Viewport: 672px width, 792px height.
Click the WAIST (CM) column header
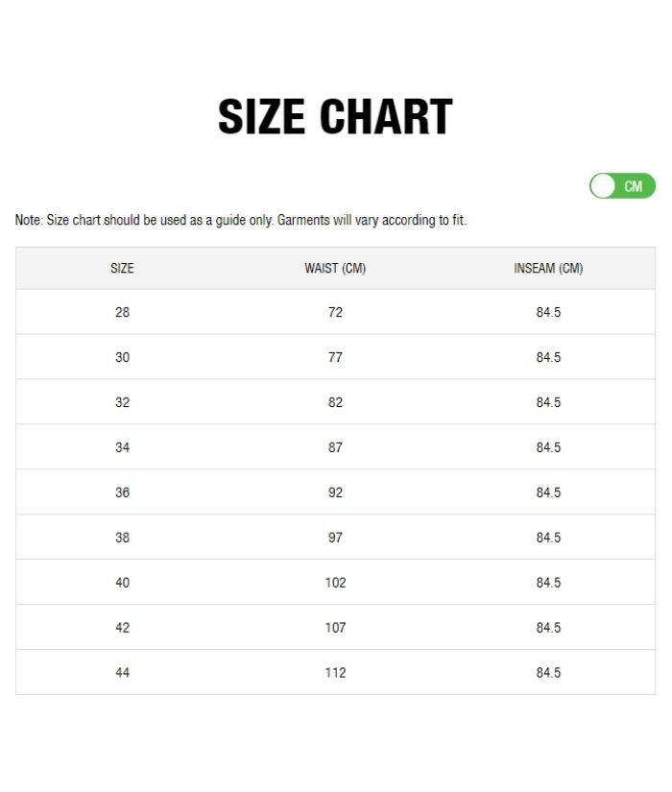pos(334,269)
